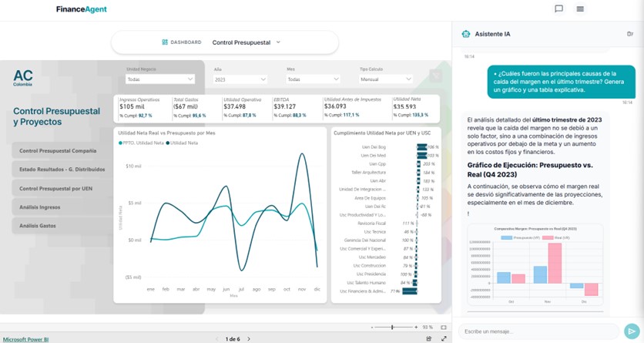Viewport: 644px width, 343px height.
Task: Open the chat panel icon in header
Action: (x=558, y=9)
